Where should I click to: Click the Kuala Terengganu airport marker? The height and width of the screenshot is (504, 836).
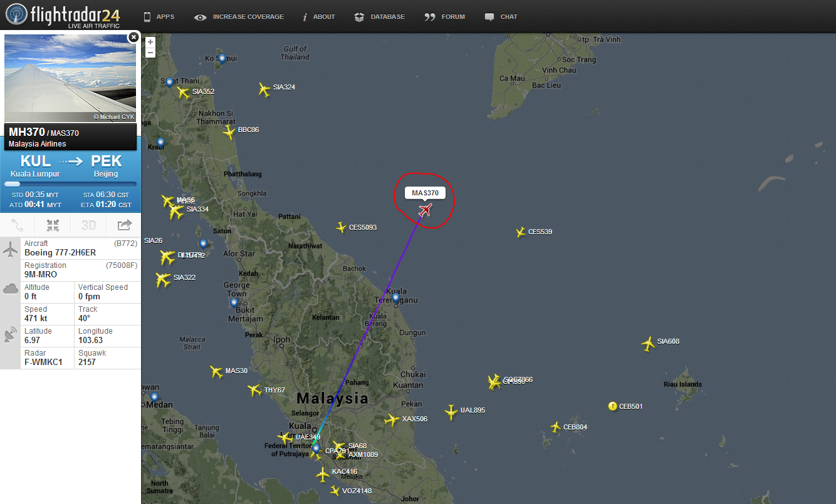(395, 298)
